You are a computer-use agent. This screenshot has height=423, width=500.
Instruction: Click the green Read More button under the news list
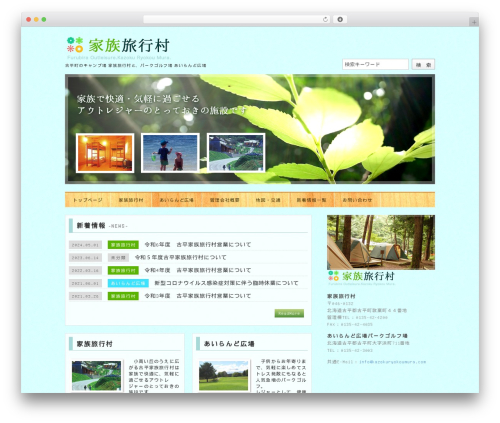tap(289, 313)
